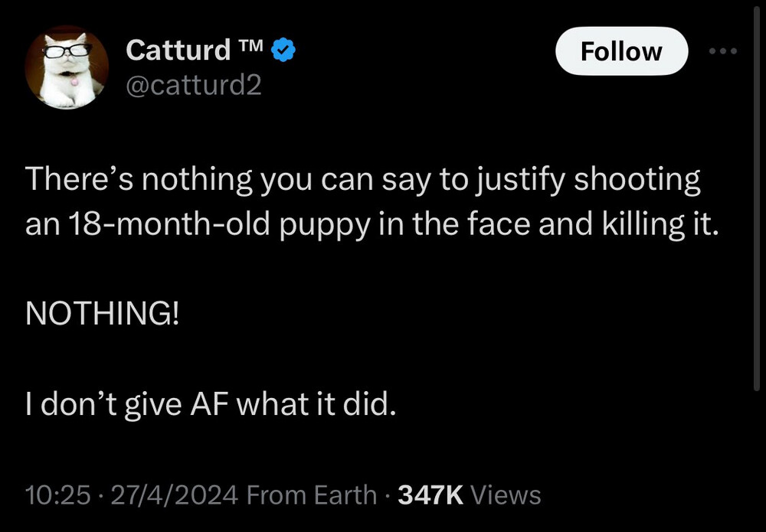The height and width of the screenshot is (532, 766).
Task: Select the From Earth location label
Action: click(x=312, y=495)
